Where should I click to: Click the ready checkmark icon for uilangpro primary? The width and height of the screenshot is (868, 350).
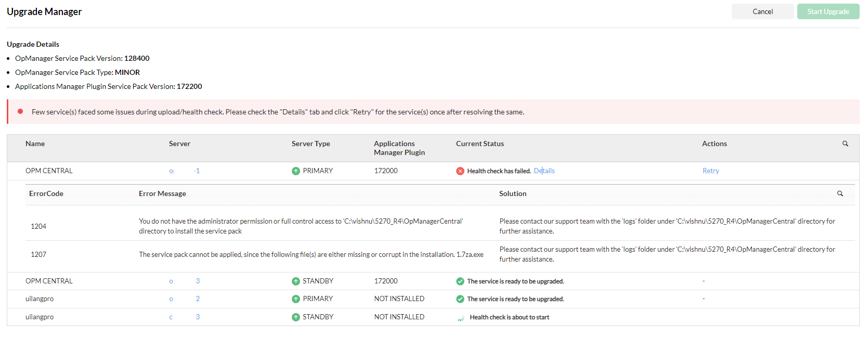coord(460,299)
